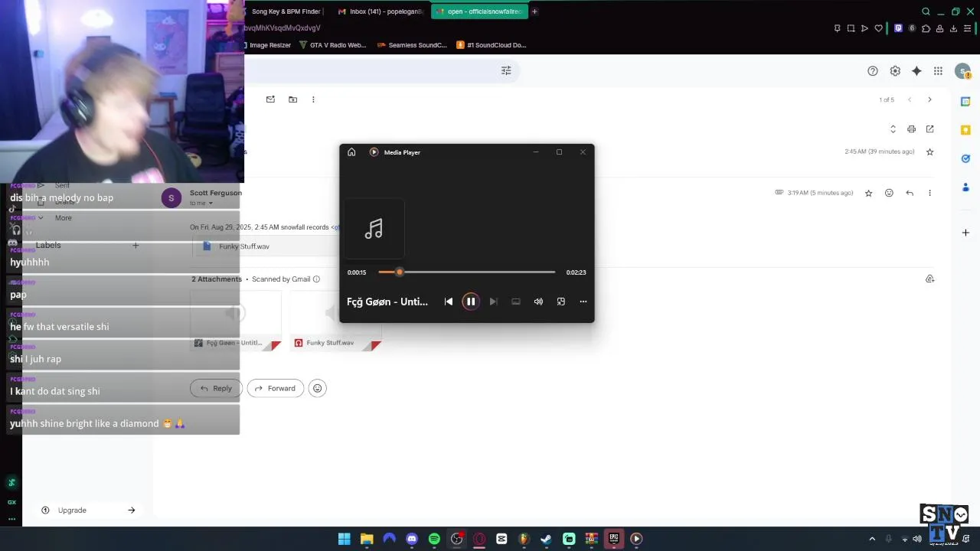Image resolution: width=980 pixels, height=551 pixels.
Task: Open Steam from the taskbar
Action: pyautogui.click(x=546, y=539)
